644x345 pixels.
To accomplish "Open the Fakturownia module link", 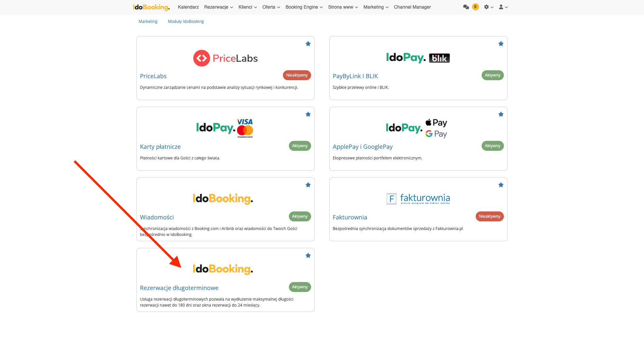I will [x=350, y=217].
